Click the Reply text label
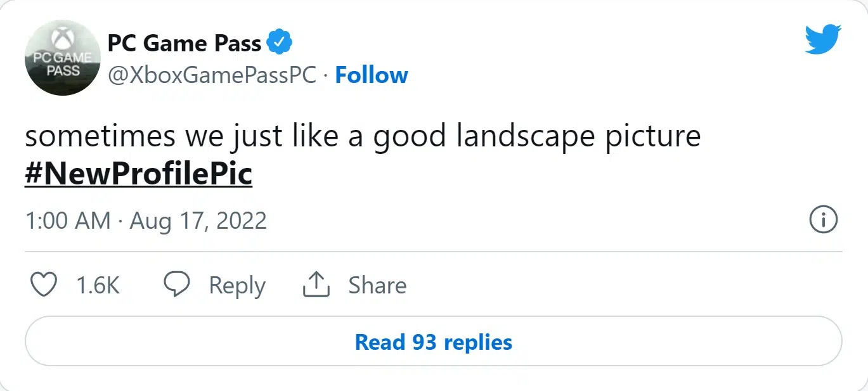This screenshot has height=391, width=868. pyautogui.click(x=237, y=286)
